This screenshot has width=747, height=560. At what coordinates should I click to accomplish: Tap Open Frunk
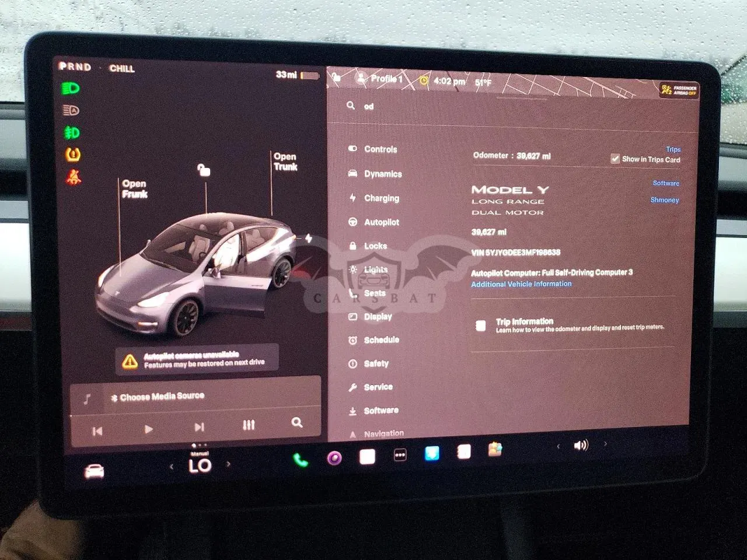[134, 189]
